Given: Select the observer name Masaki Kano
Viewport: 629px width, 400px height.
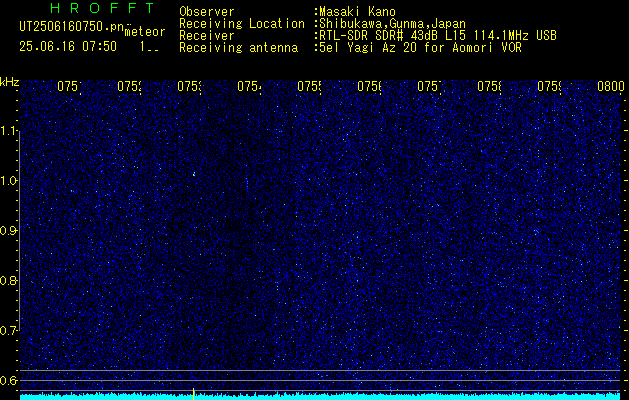Looking at the screenshot, I should [x=355, y=12].
